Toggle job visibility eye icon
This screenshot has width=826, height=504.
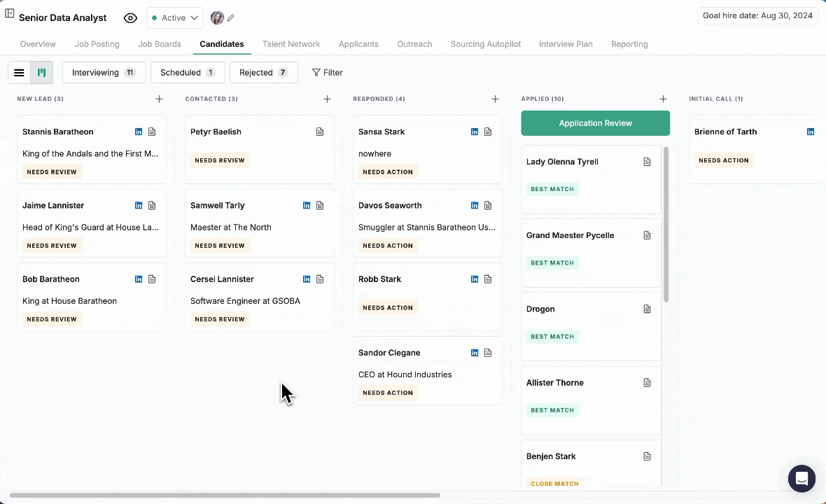(130, 17)
